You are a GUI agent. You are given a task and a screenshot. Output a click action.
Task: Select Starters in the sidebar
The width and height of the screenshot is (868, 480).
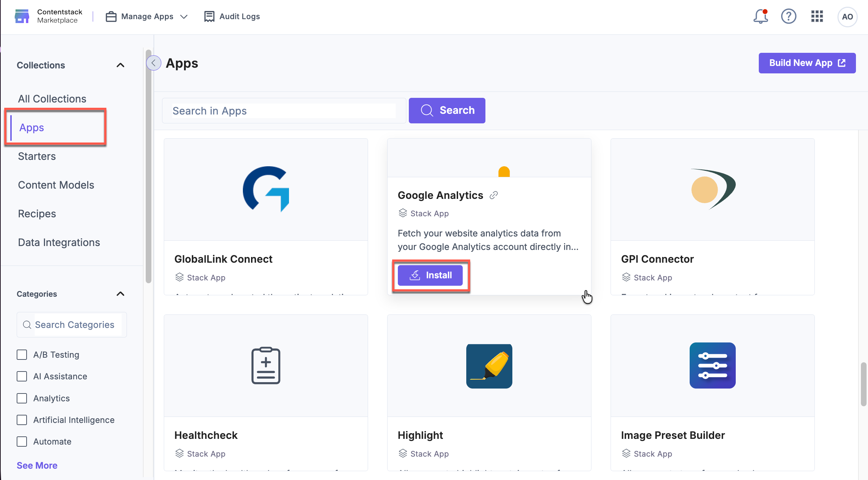[37, 156]
